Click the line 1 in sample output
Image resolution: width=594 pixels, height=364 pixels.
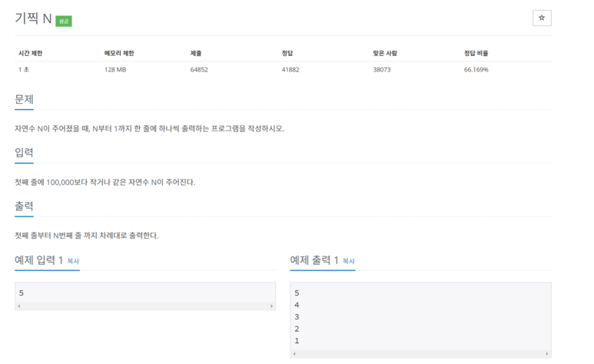pos(297,340)
